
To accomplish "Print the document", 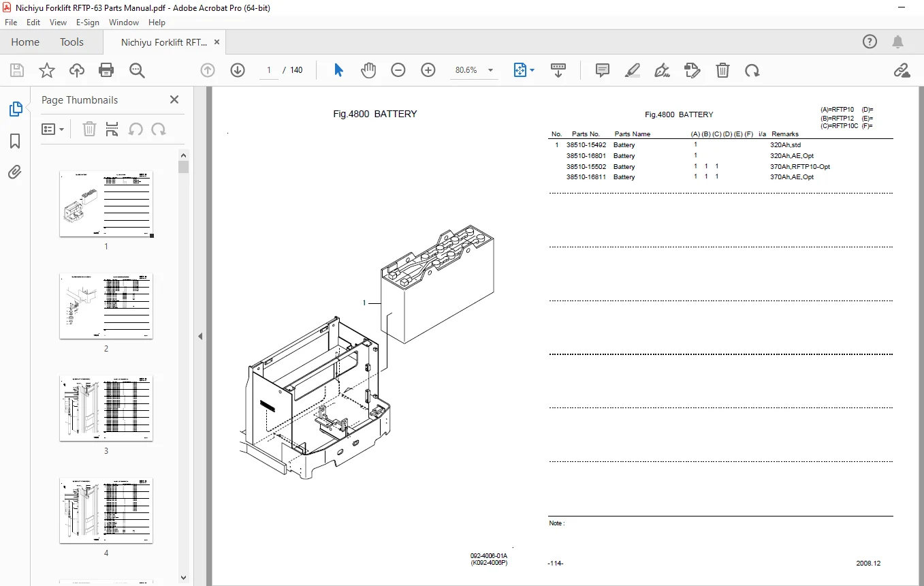I will point(106,70).
